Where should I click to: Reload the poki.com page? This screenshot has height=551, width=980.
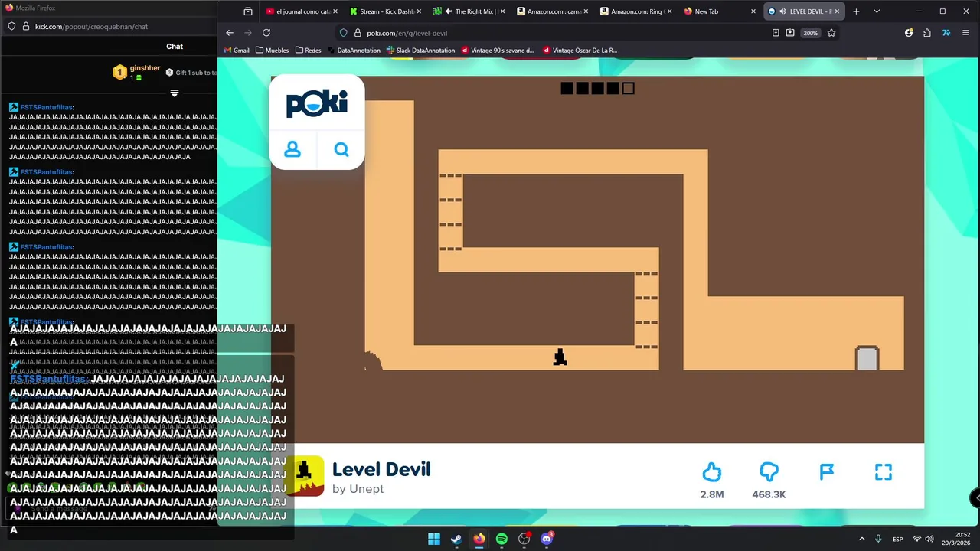[266, 33]
